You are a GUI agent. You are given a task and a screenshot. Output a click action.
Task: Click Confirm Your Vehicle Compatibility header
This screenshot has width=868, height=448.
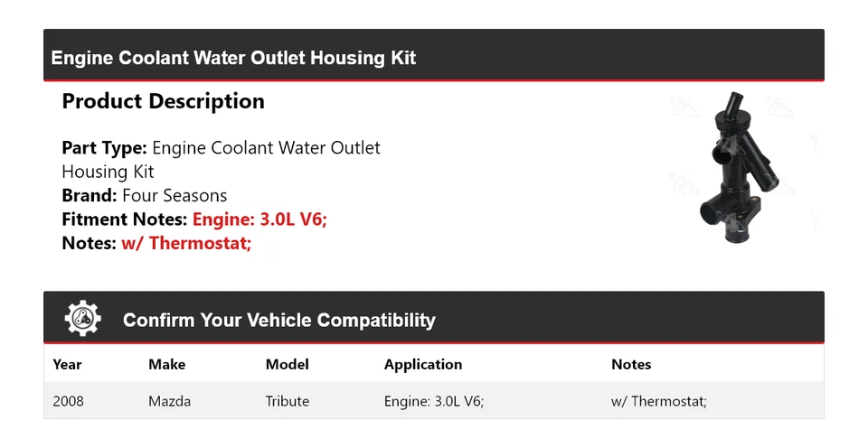pos(278,320)
